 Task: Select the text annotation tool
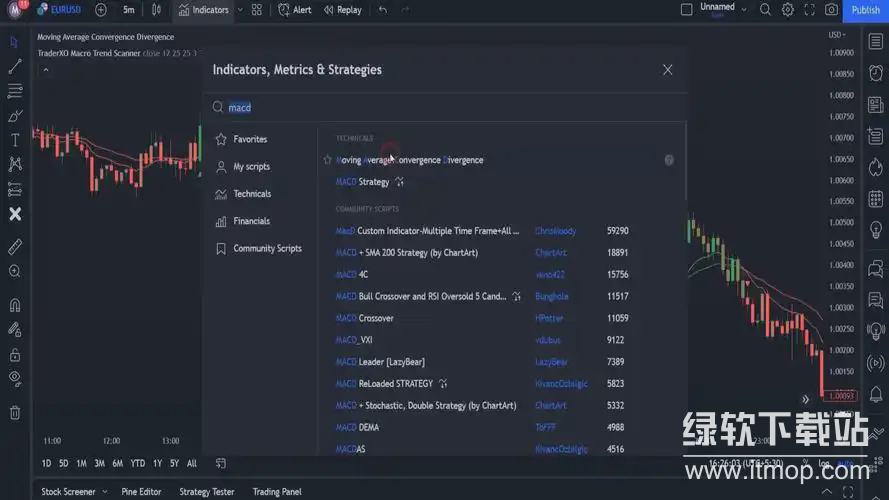tap(15, 140)
